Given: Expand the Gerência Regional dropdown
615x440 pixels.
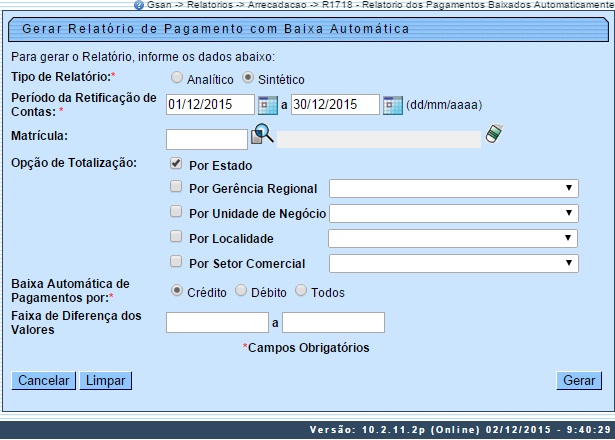Looking at the screenshot, I should (x=453, y=188).
